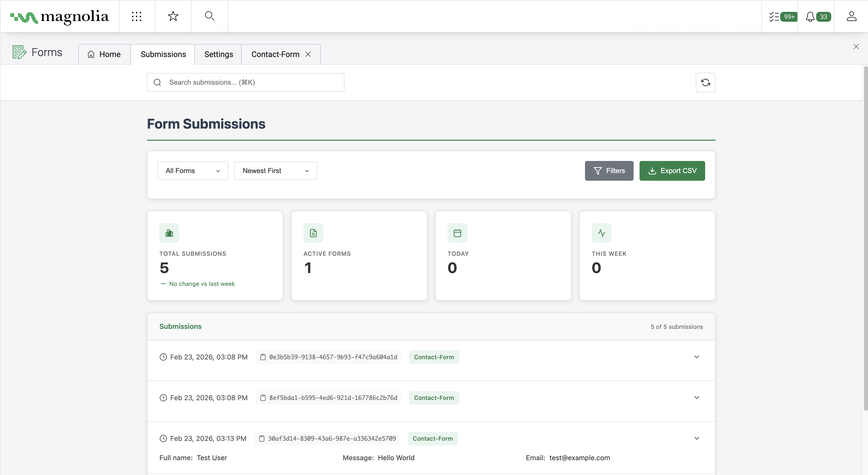This screenshot has width=868, height=475.
Task: Open the app launcher grid icon
Action: click(136, 16)
